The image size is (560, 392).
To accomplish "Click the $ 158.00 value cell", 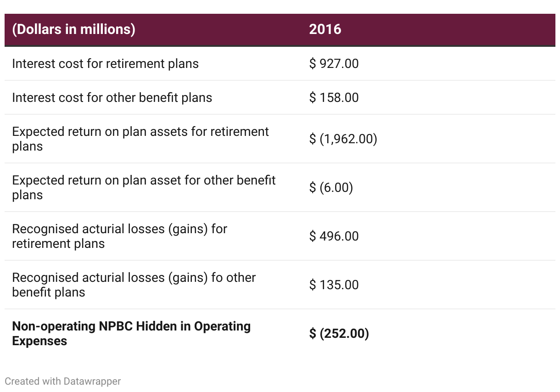I will click(334, 97).
